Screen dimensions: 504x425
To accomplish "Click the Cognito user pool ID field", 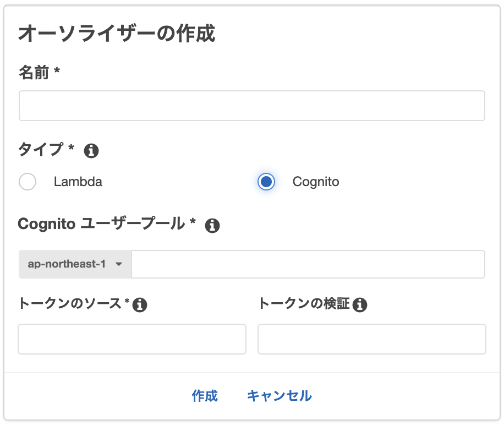I will click(308, 264).
